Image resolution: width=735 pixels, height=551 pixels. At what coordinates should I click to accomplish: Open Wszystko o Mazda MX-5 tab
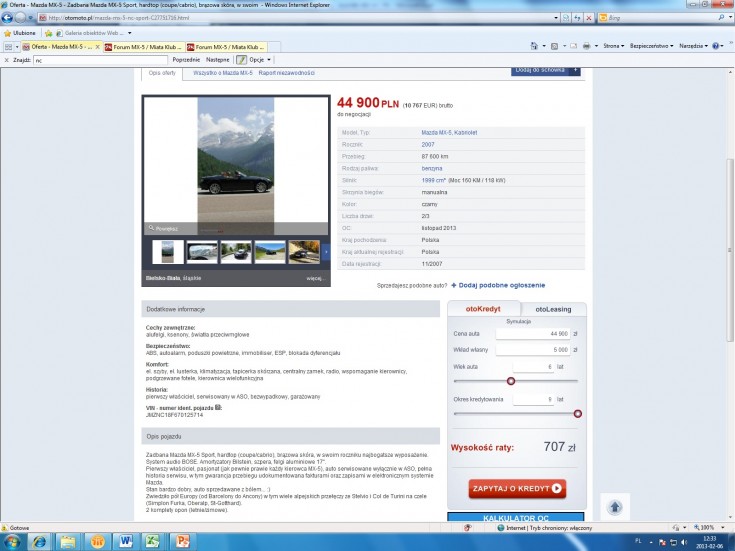pos(223,73)
